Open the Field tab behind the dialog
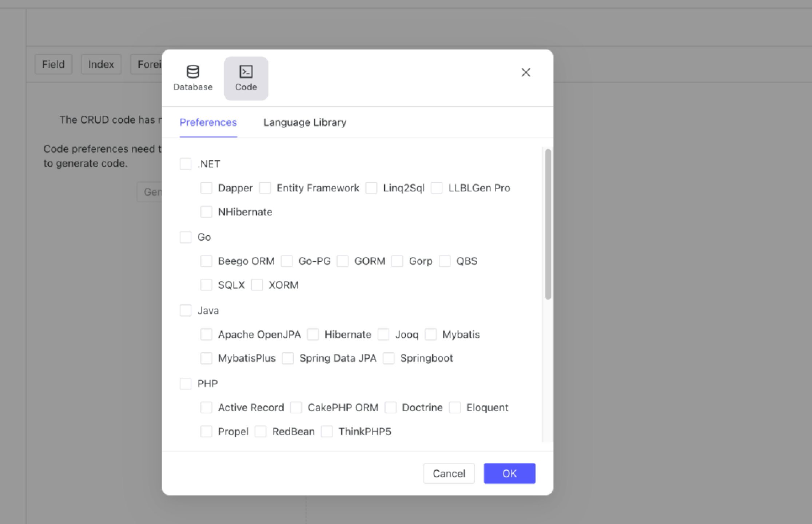This screenshot has width=812, height=524. 53,64
